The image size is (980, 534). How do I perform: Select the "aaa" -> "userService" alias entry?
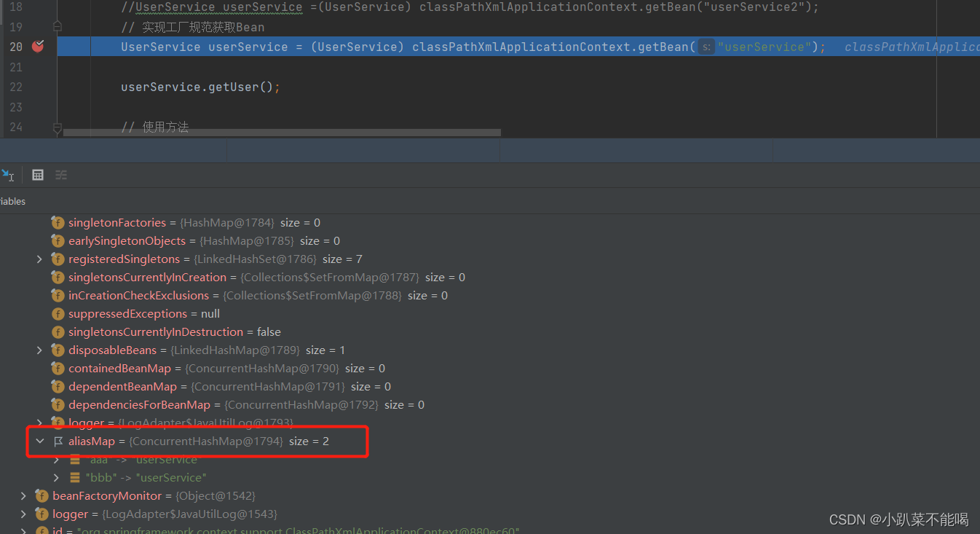click(146, 459)
